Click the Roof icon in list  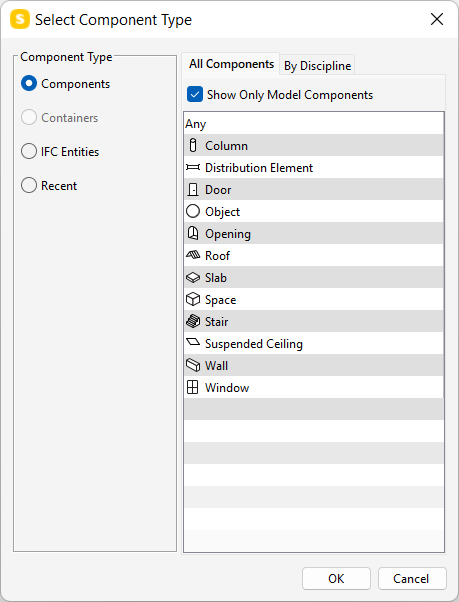pyautogui.click(x=193, y=255)
